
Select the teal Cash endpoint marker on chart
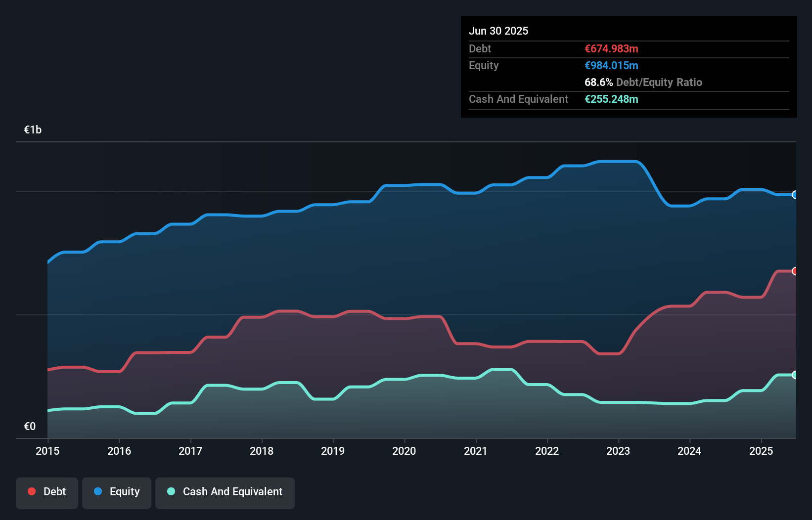coord(795,375)
